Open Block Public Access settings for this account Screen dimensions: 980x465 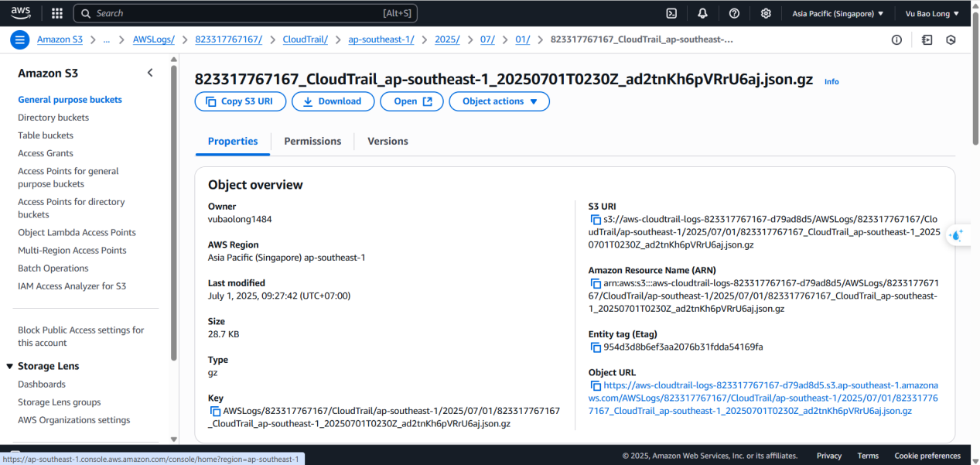80,337
